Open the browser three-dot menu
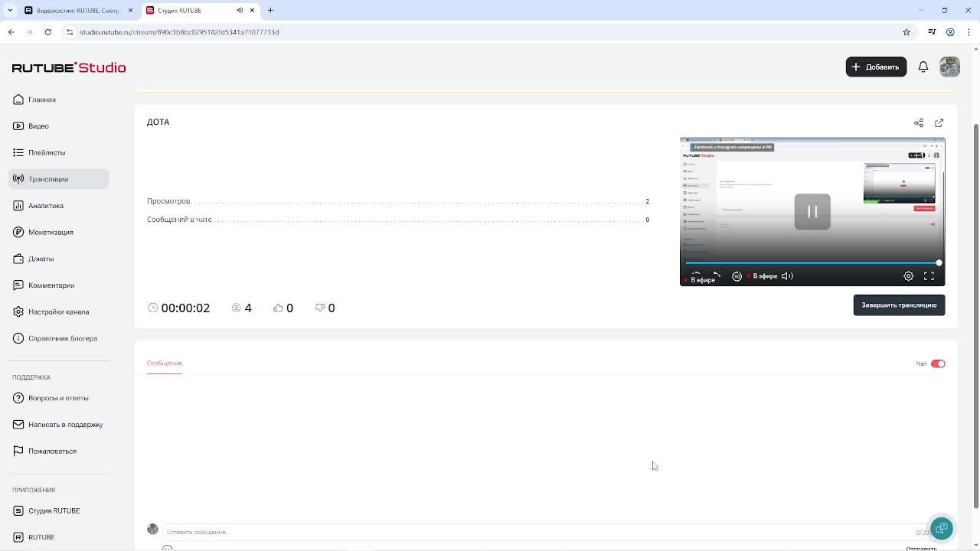Image resolution: width=980 pixels, height=551 pixels. coord(969,32)
